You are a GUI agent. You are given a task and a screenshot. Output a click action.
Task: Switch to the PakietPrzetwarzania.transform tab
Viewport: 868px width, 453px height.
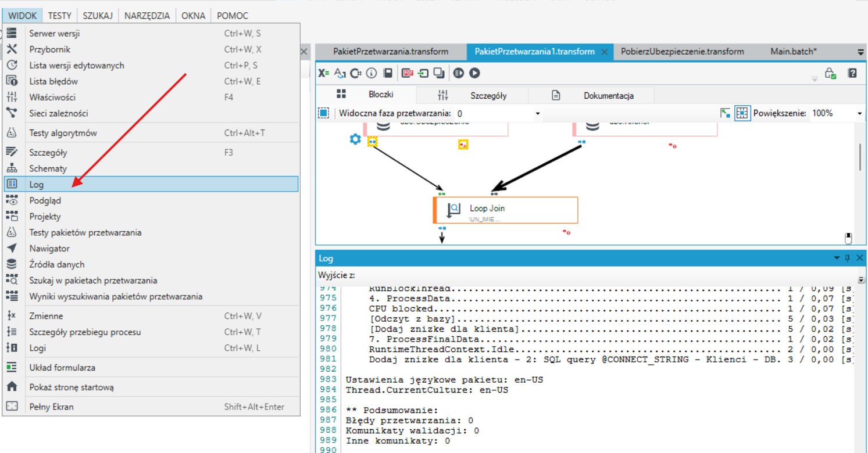[391, 51]
